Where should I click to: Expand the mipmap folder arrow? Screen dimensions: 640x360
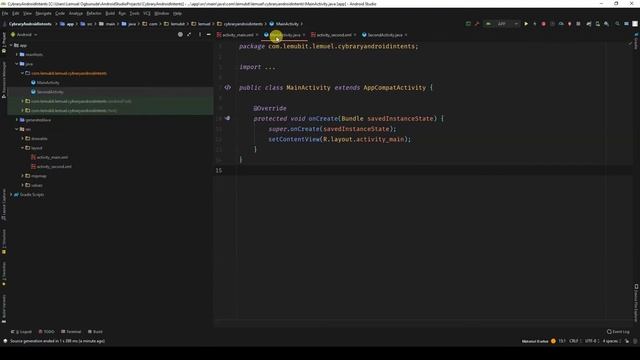22,176
